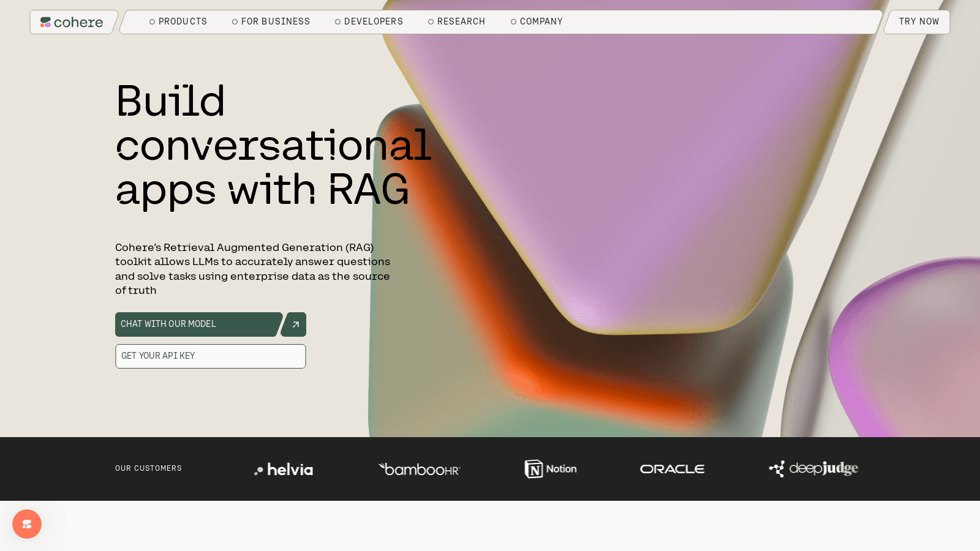Screen dimensions: 980x551
Task: Click the Cohere logo in the header
Action: point(72,22)
